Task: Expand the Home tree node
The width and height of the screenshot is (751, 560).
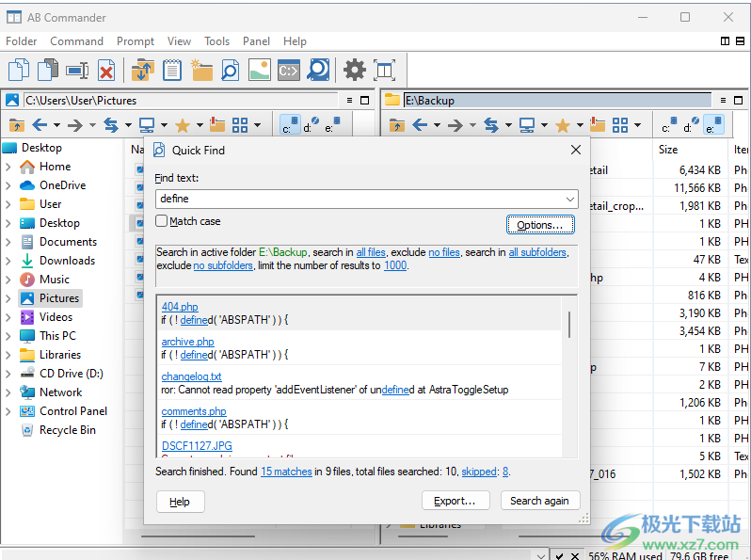Action: (8, 167)
